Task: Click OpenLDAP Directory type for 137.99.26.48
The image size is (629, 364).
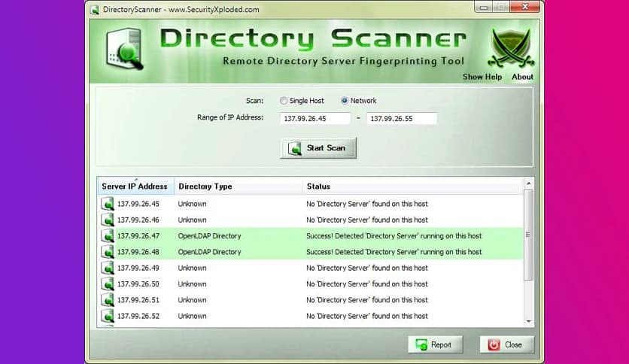Action: pos(209,252)
